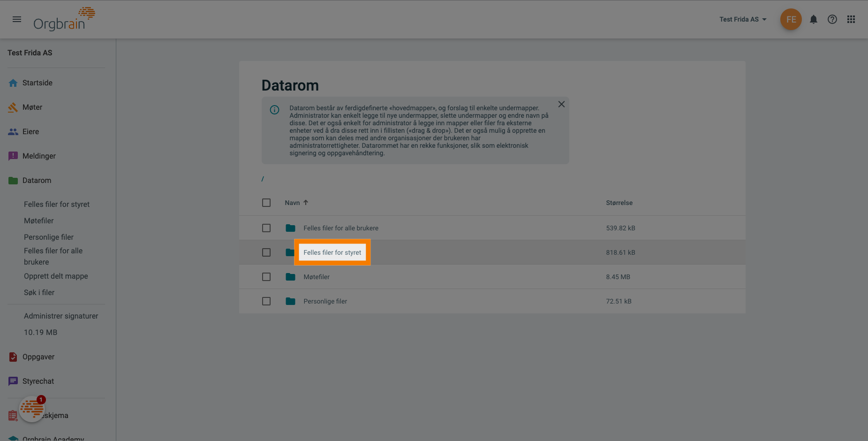
Task: Click the help question mark icon
Action: coord(832,19)
